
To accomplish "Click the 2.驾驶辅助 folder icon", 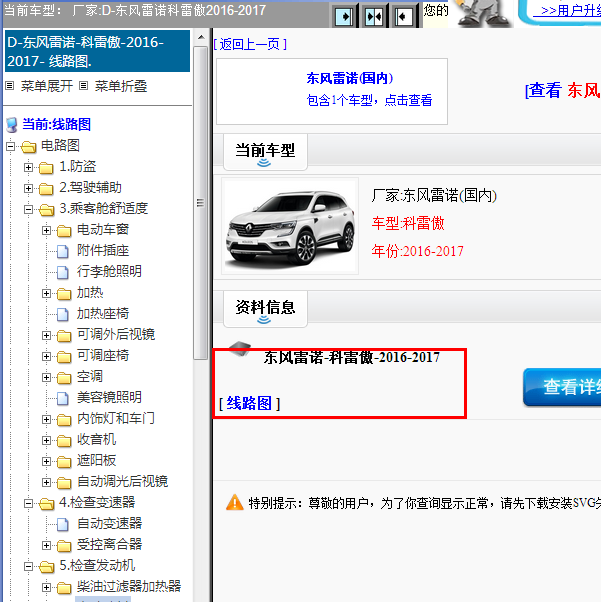I will pyautogui.click(x=46, y=189).
